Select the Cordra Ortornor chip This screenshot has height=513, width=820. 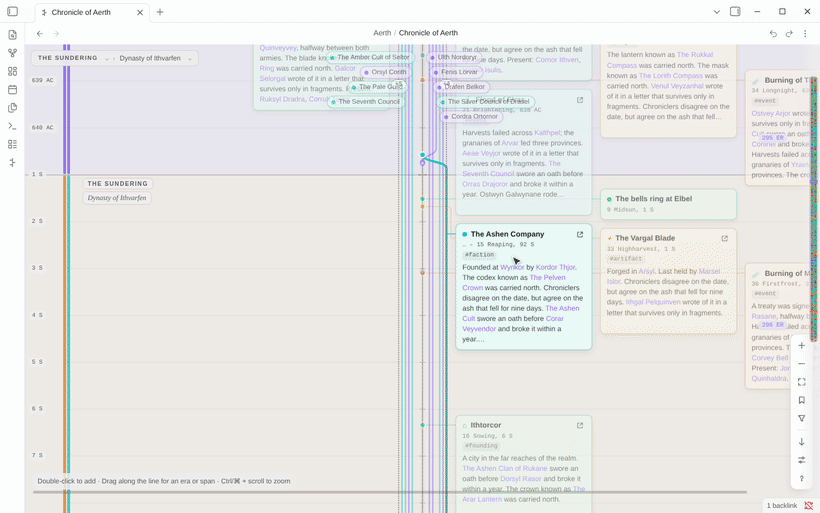(471, 117)
